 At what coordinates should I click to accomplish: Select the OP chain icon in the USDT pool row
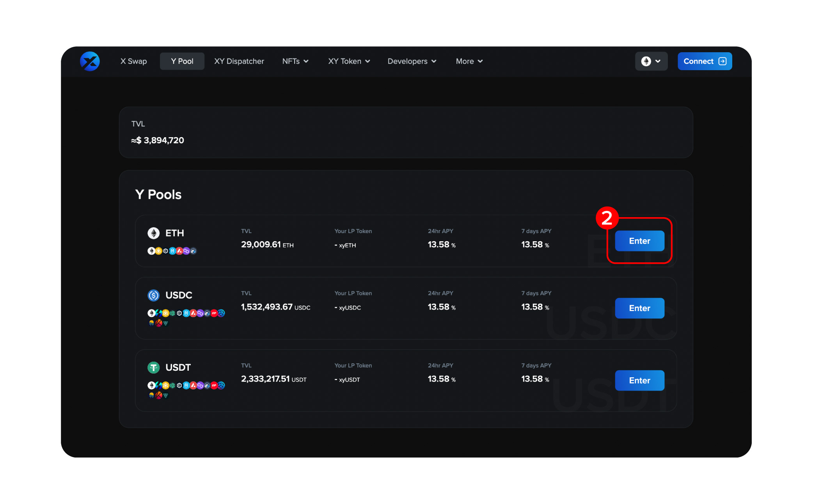click(214, 386)
